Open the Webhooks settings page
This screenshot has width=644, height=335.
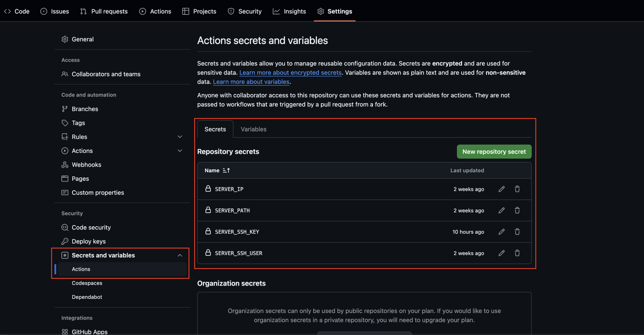click(x=86, y=165)
